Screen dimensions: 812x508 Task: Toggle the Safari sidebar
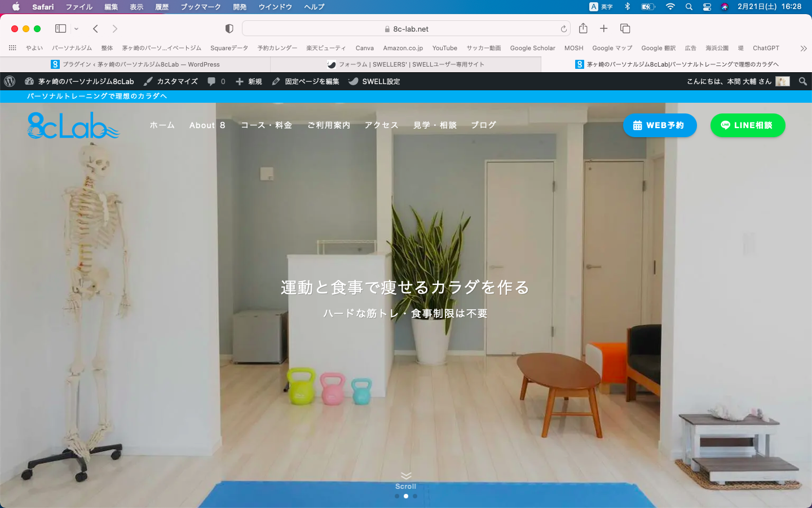tap(60, 29)
